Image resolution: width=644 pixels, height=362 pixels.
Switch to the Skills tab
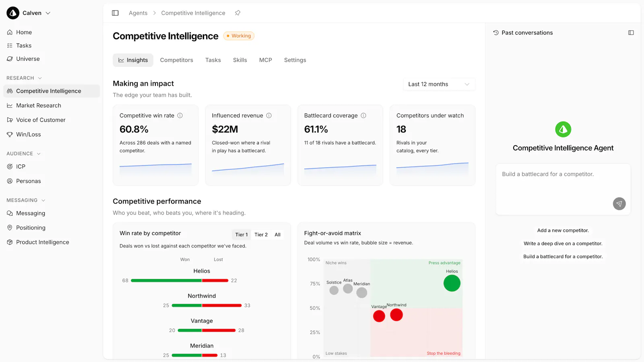click(240, 60)
